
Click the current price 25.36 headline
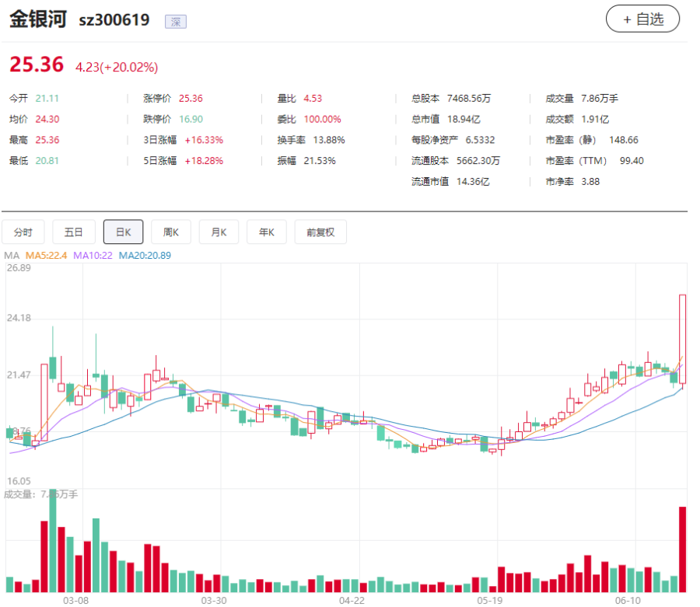click(x=37, y=65)
